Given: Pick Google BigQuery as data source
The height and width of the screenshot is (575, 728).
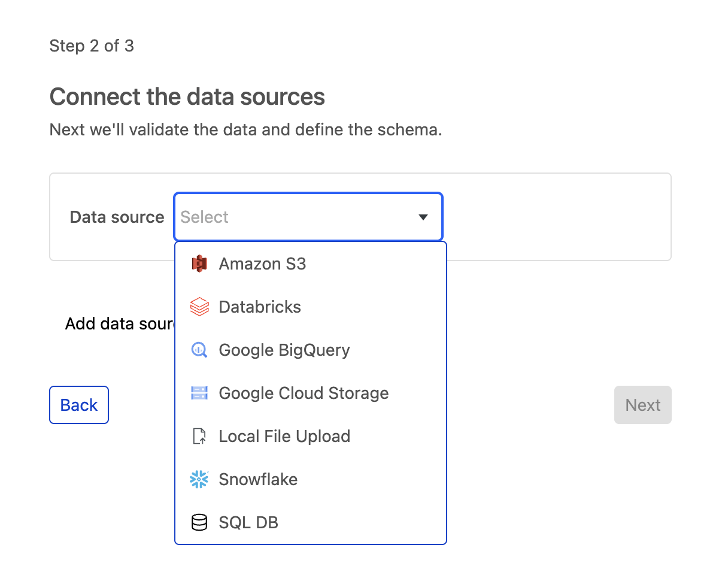Looking at the screenshot, I should tap(311, 350).
